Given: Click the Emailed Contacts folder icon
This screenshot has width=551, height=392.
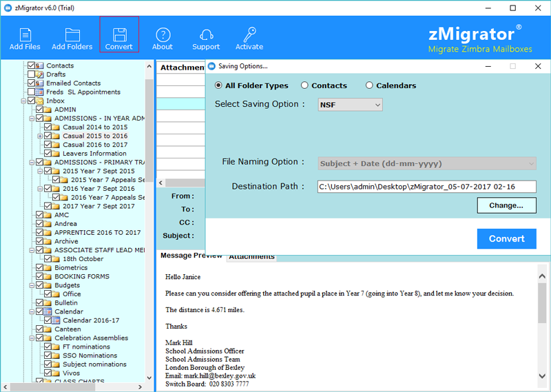Looking at the screenshot, I should (x=39, y=83).
